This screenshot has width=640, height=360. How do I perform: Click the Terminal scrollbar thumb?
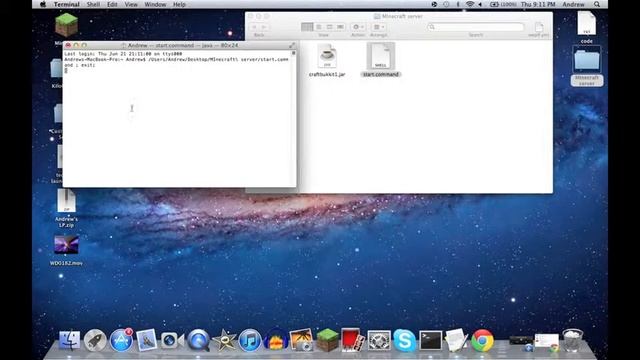point(293,53)
